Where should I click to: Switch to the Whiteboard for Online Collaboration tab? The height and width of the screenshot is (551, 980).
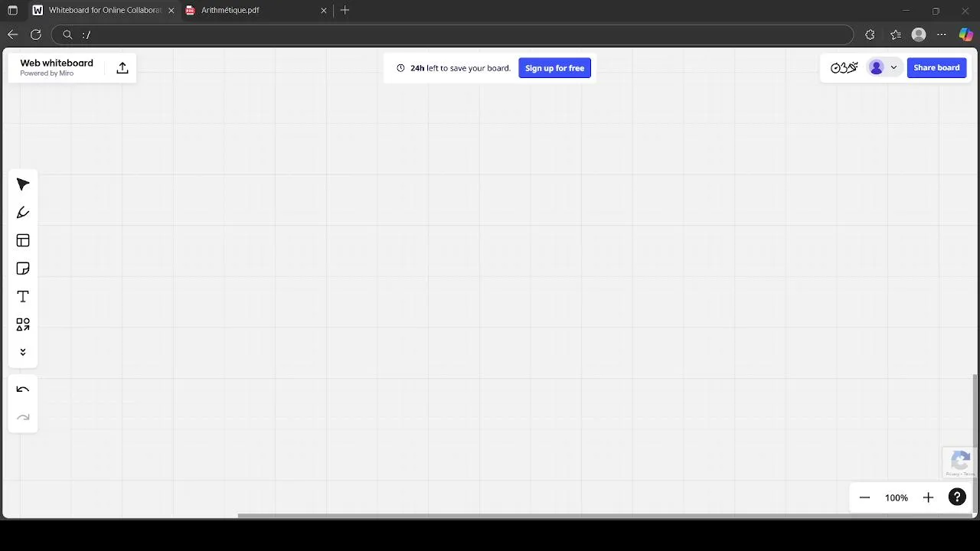[x=103, y=11]
